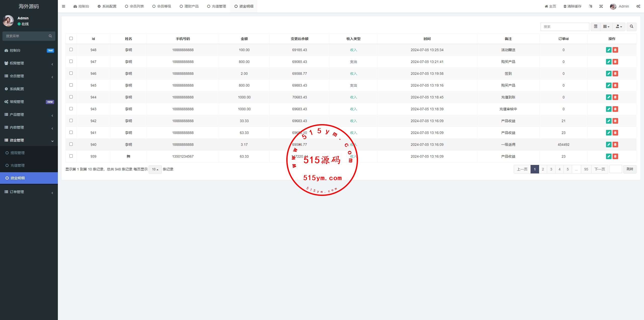This screenshot has height=320, width=644.
Task: Open the export data dropdown
Action: click(619, 26)
